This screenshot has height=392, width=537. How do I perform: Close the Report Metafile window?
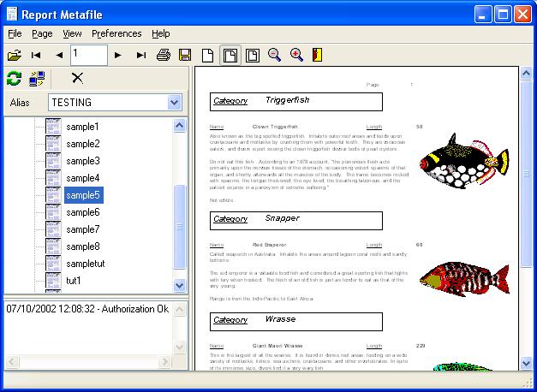[x=523, y=15]
